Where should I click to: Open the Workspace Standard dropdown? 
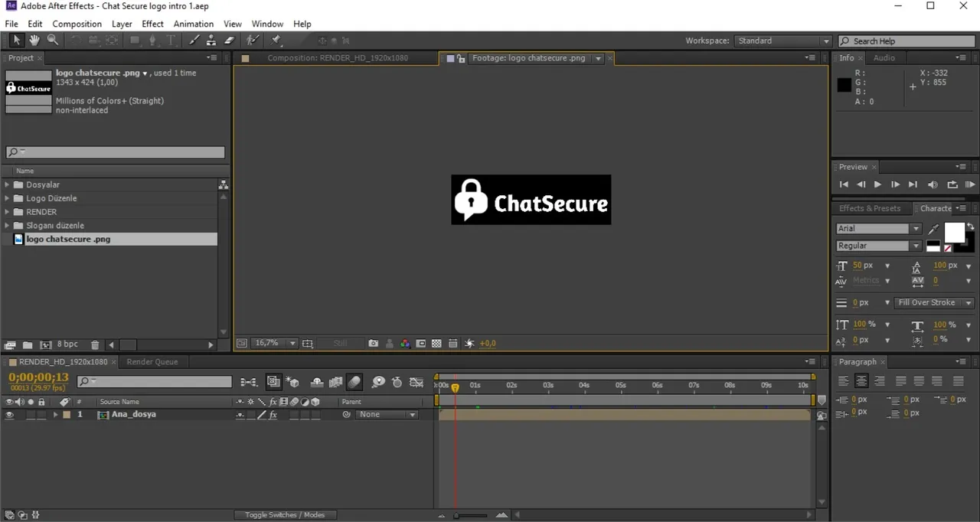pyautogui.click(x=783, y=41)
